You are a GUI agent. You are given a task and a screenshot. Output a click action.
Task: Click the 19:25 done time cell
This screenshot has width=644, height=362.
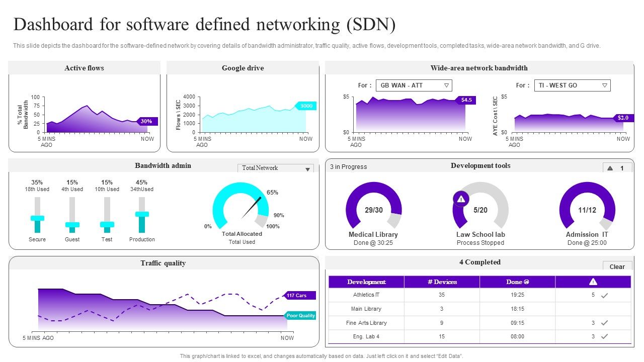click(x=517, y=295)
